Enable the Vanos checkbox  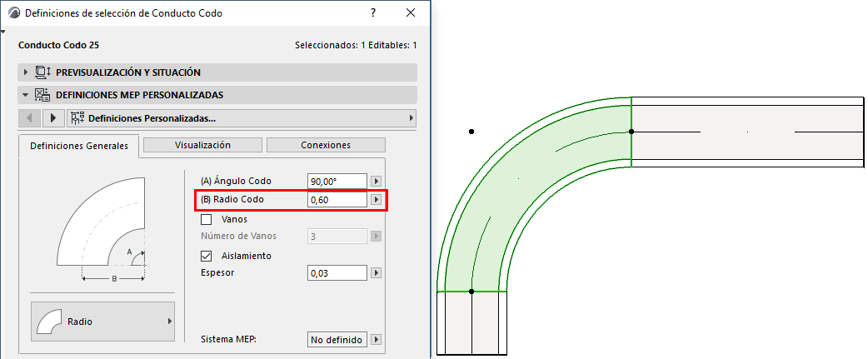(207, 220)
